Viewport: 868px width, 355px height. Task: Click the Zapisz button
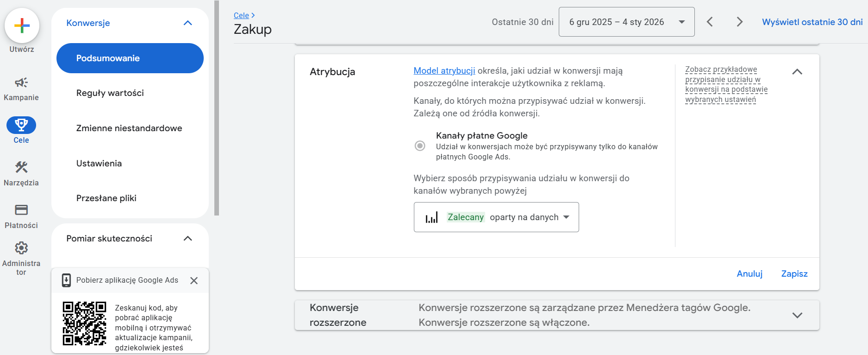[794, 274]
